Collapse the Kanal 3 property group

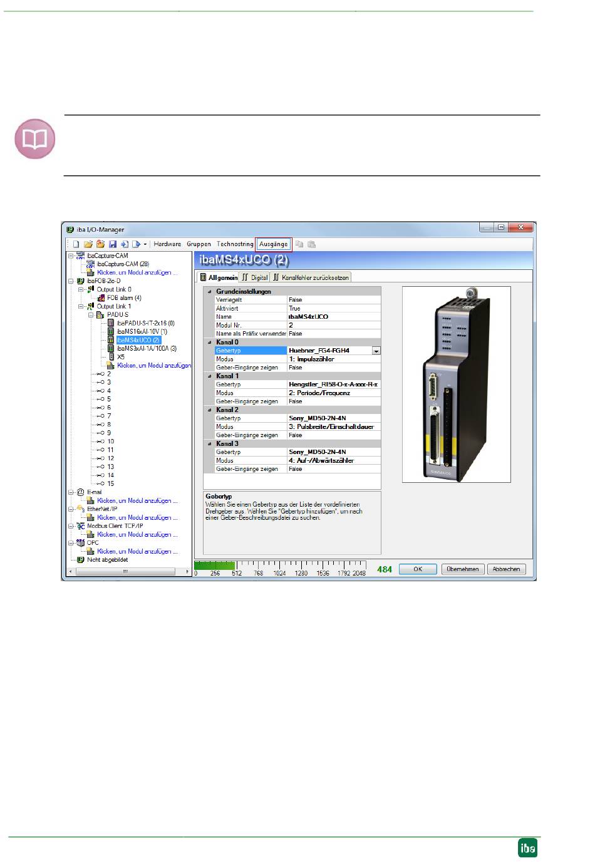210,444
